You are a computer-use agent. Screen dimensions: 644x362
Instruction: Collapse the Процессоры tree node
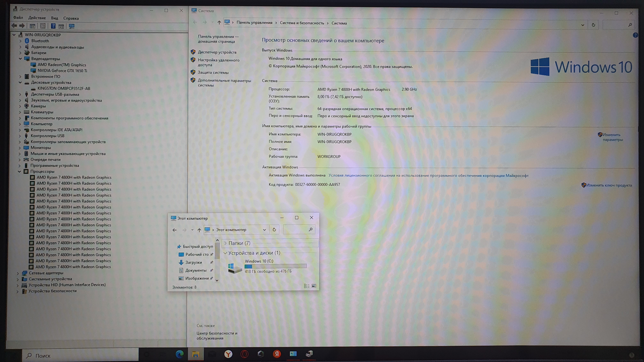tap(19, 171)
